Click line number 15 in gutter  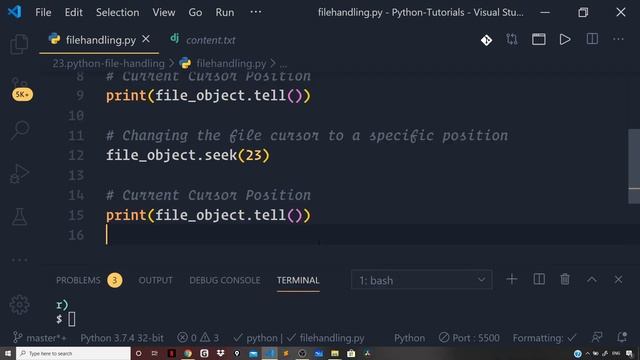(x=76, y=215)
